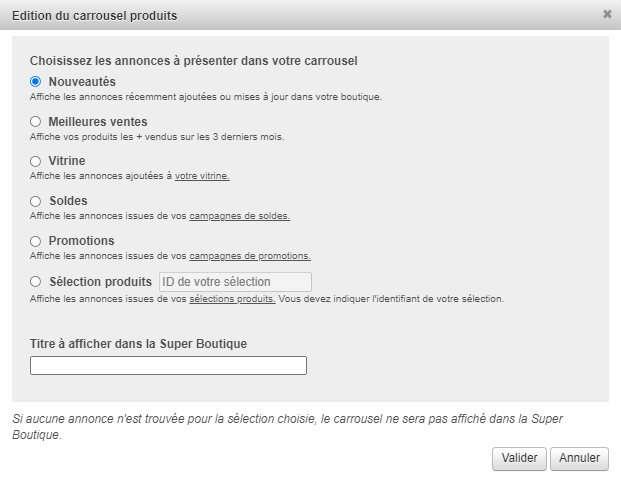The width and height of the screenshot is (621, 485).
Task: Click the Soldes label text
Action: [67, 201]
